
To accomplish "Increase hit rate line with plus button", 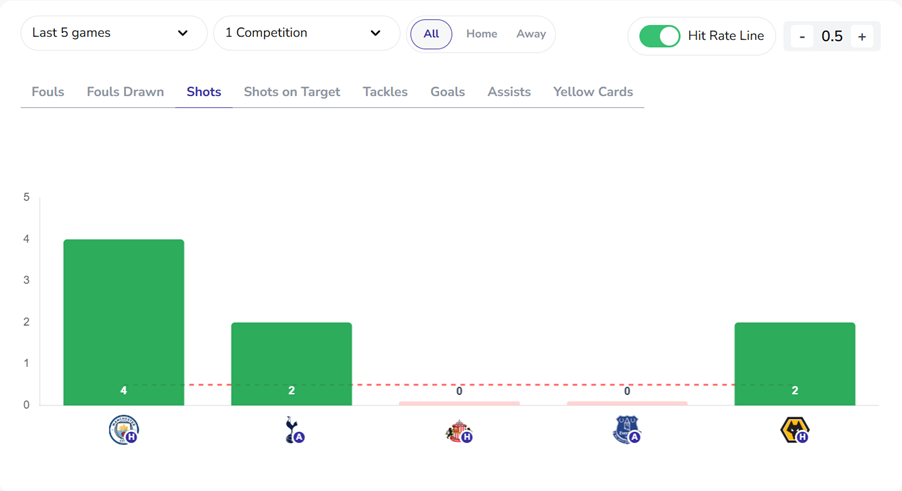I will pos(862,37).
